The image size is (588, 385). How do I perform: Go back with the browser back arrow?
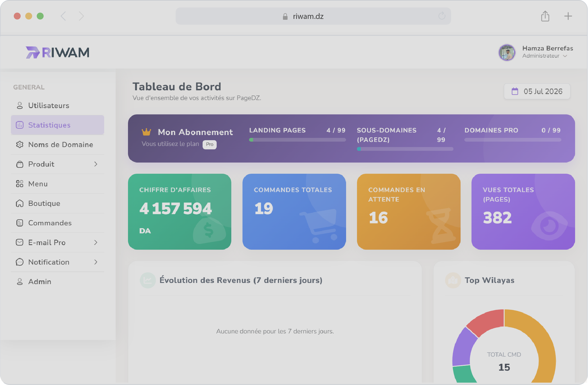63,16
